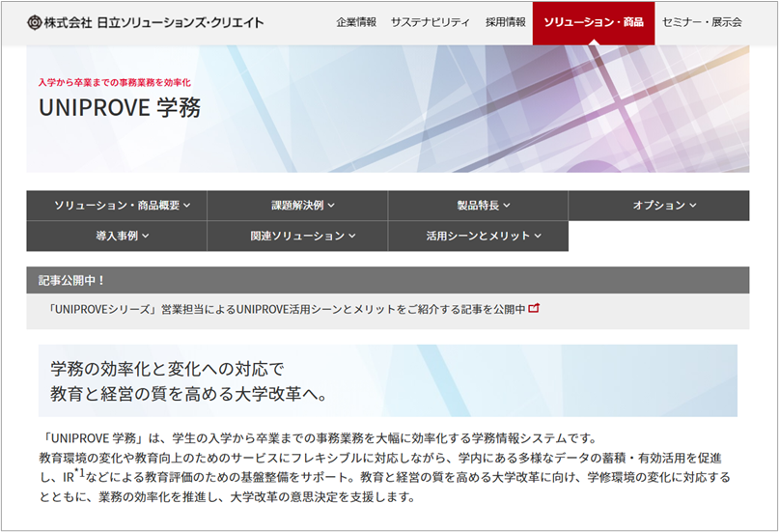Expand the 課題解決例 section menu

pyautogui.click(x=297, y=205)
